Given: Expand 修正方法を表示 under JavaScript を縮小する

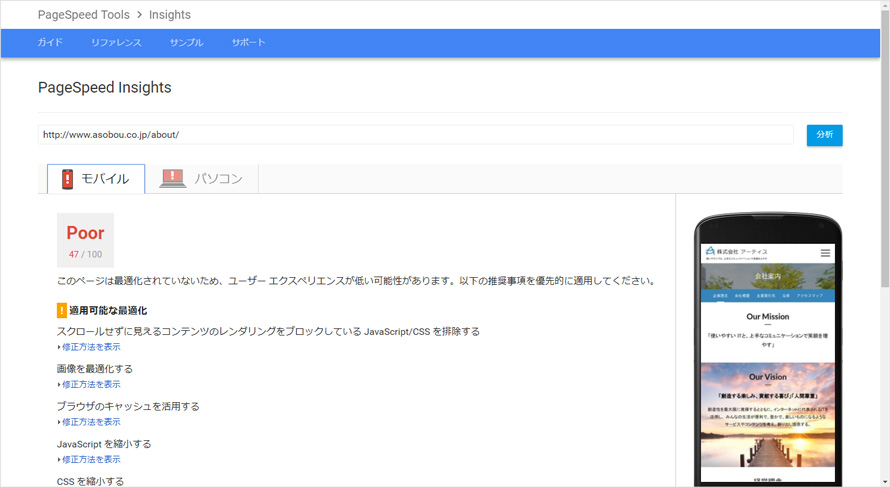Looking at the screenshot, I should [91, 459].
